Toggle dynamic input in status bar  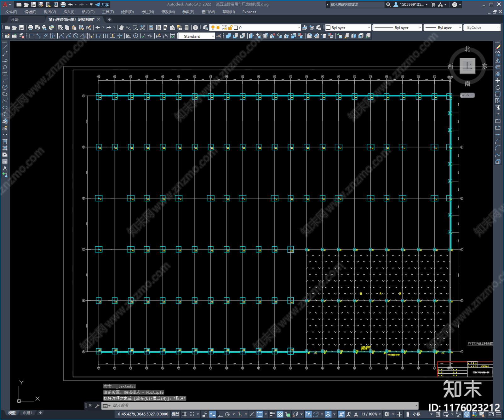coord(212,414)
